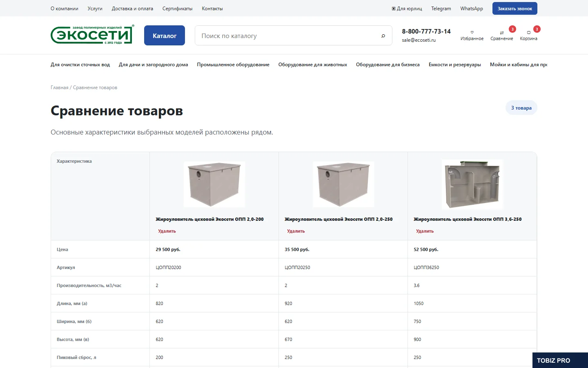Open the ОПП 2,0-250 product image
588x368 pixels.
343,184
